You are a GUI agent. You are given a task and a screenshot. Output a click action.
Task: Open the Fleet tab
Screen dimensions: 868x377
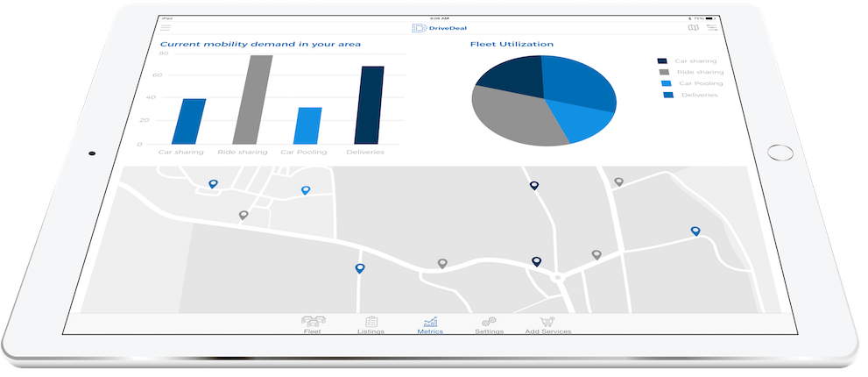pyautogui.click(x=313, y=325)
